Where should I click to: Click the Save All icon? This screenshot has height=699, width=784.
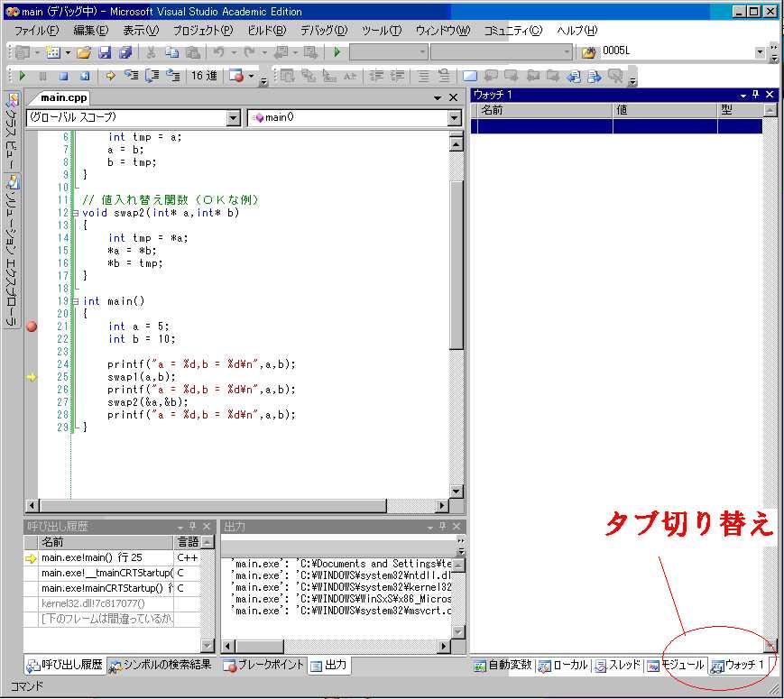point(125,52)
